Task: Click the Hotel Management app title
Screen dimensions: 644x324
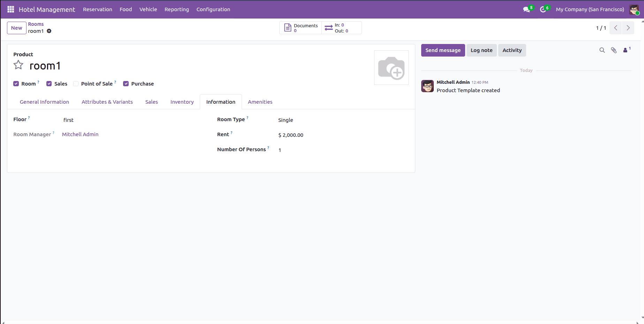Action: click(x=47, y=9)
